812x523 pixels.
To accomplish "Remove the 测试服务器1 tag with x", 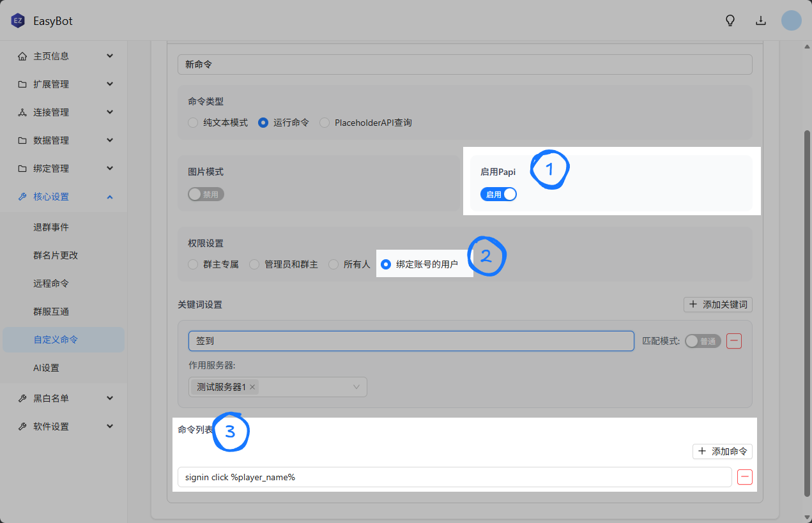I will 252,387.
